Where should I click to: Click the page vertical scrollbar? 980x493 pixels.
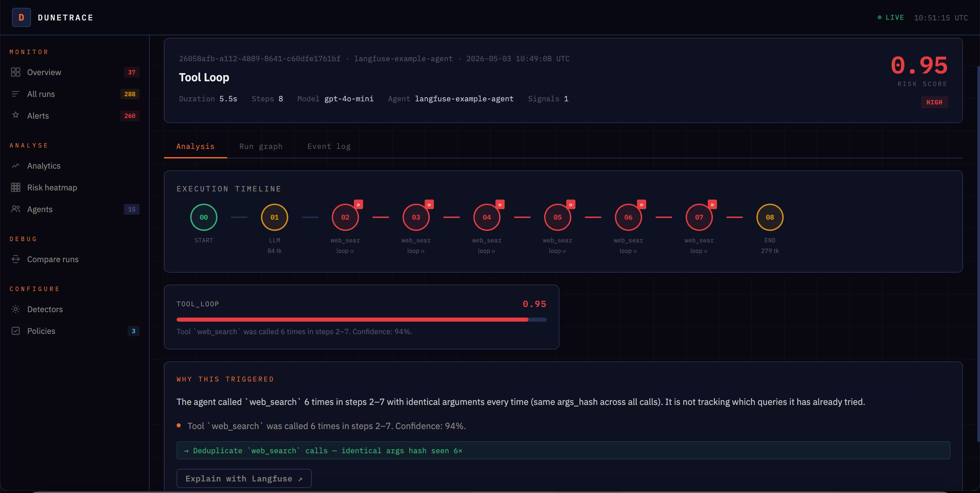978,254
